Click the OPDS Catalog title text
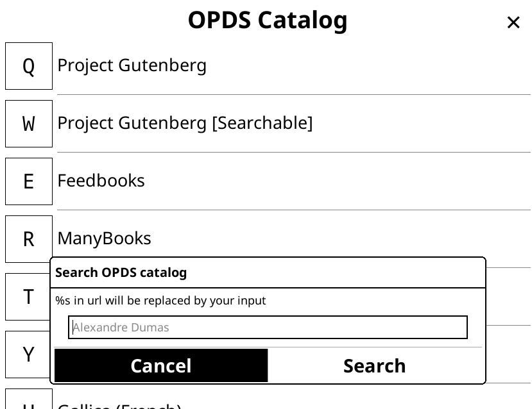Image resolution: width=532 pixels, height=409 pixels. (x=268, y=20)
